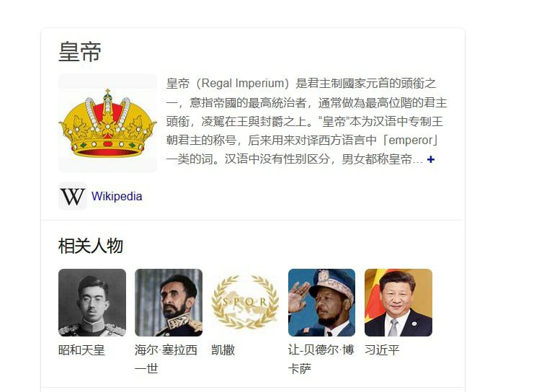Click the 让-贝德尔·博卡萨 name label
Image resolution: width=557 pixels, height=392 pixels.
coord(321,359)
